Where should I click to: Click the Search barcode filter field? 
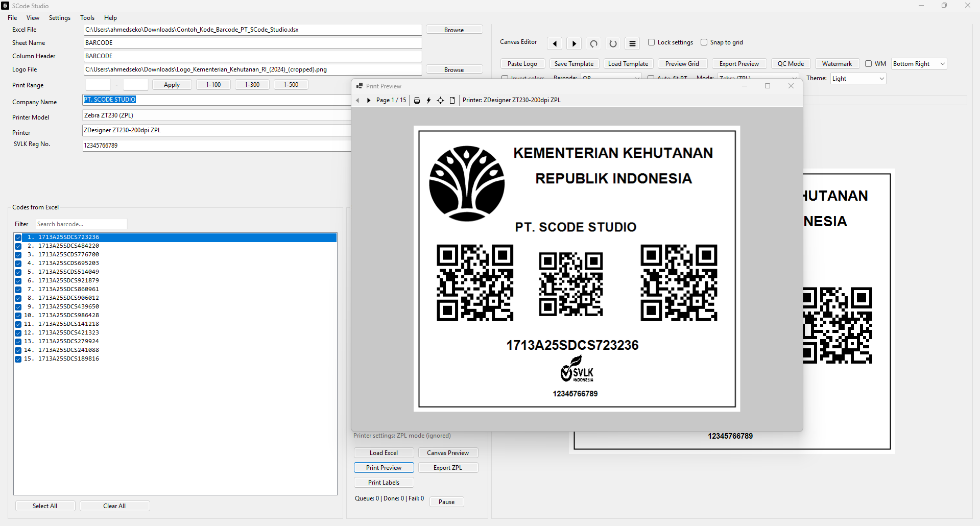pyautogui.click(x=81, y=224)
